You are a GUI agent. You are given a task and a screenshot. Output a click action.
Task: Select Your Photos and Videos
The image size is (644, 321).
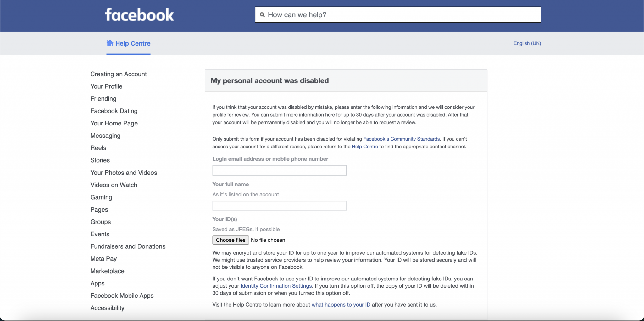coord(124,173)
